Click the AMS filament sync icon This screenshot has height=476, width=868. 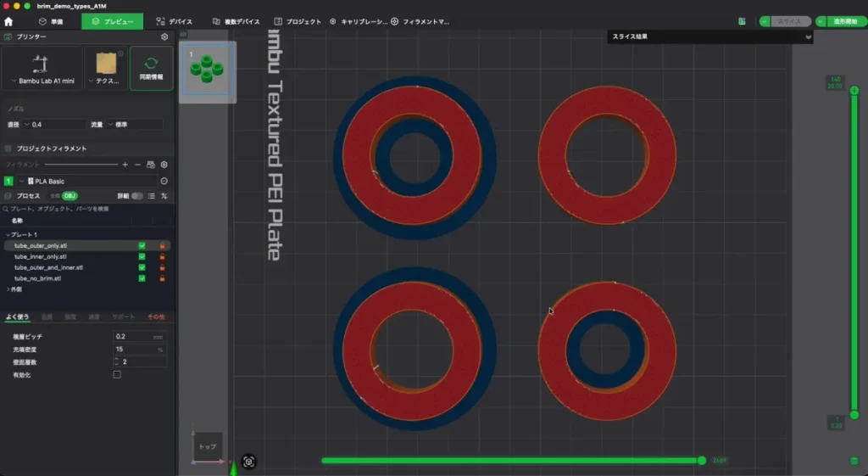coord(151,165)
